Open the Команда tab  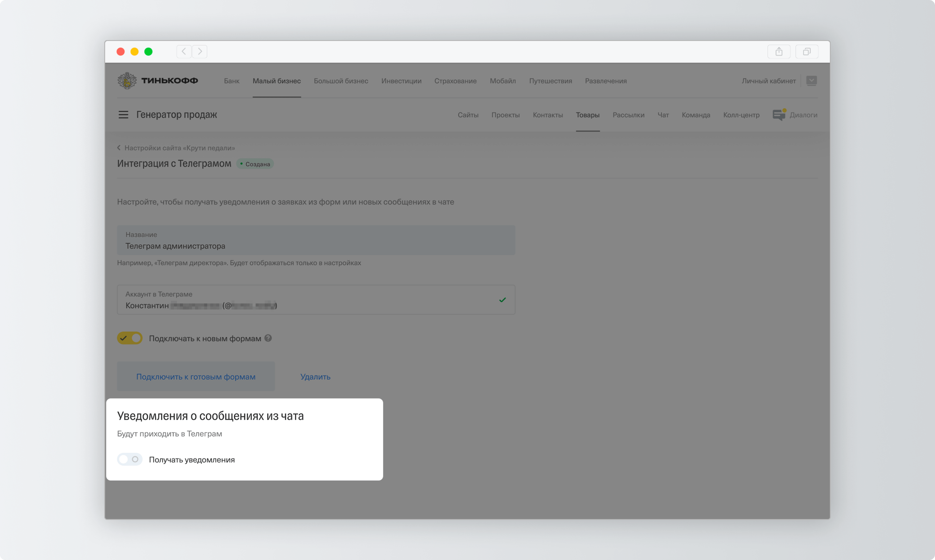pyautogui.click(x=696, y=115)
